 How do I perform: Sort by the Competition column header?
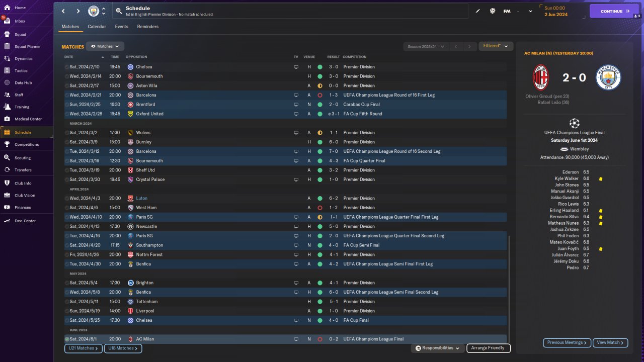tap(355, 57)
